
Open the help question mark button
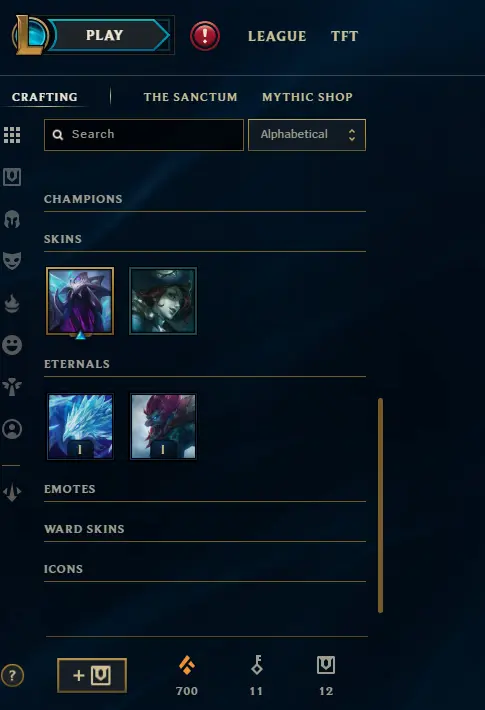(12, 676)
